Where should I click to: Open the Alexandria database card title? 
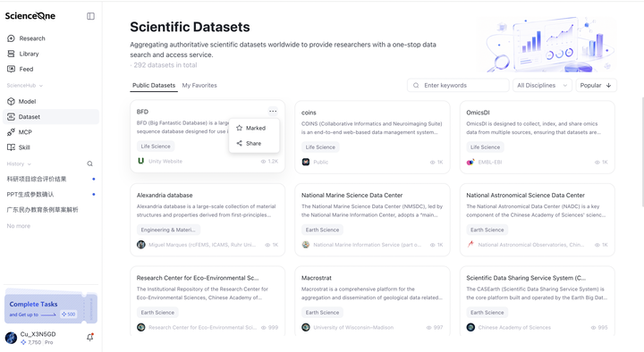point(165,196)
